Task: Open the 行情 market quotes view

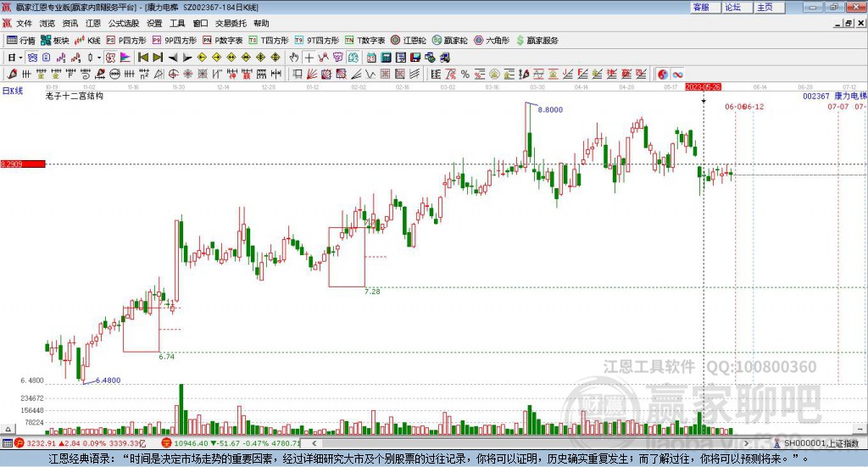Action: 21,41
